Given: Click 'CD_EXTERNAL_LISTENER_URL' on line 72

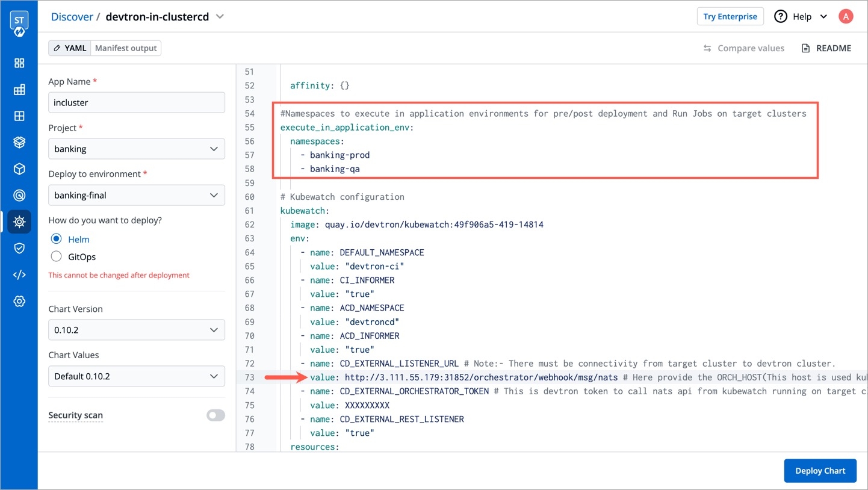Looking at the screenshot, I should point(400,363).
